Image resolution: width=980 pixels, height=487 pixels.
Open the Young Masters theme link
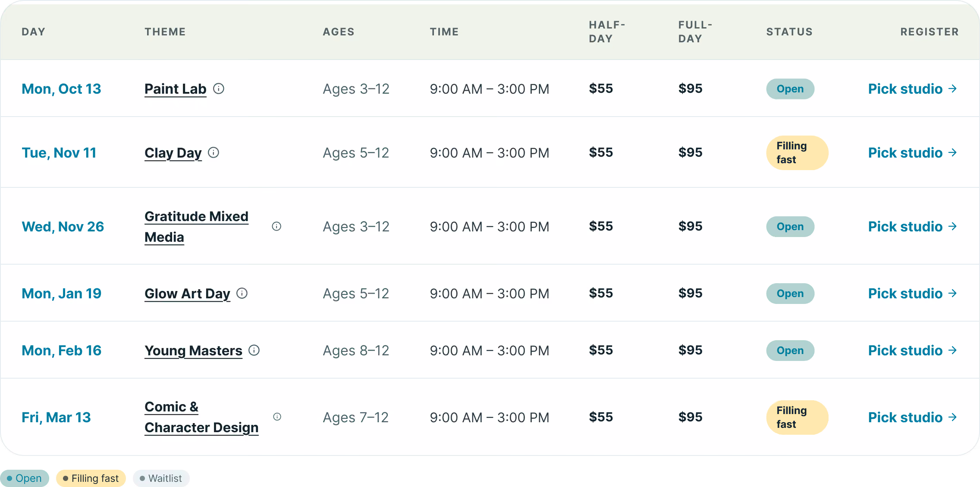[193, 350]
